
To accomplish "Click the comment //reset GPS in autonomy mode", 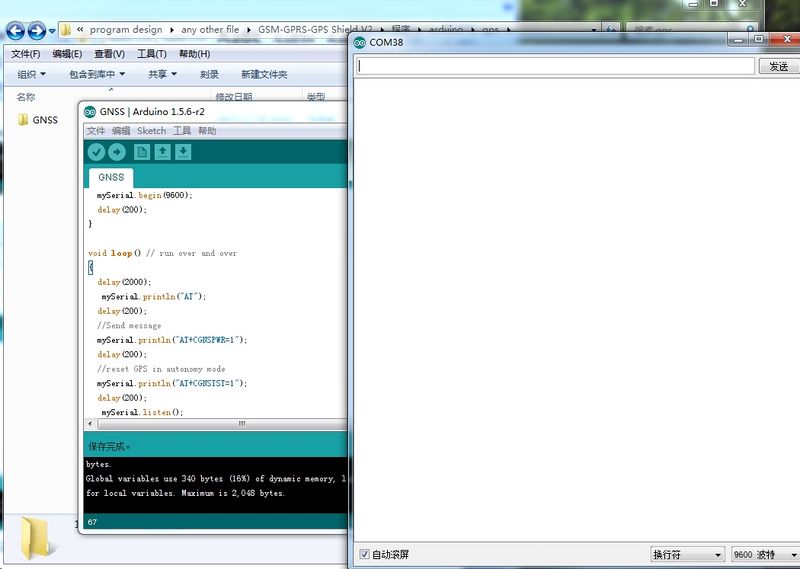I will coord(161,369).
